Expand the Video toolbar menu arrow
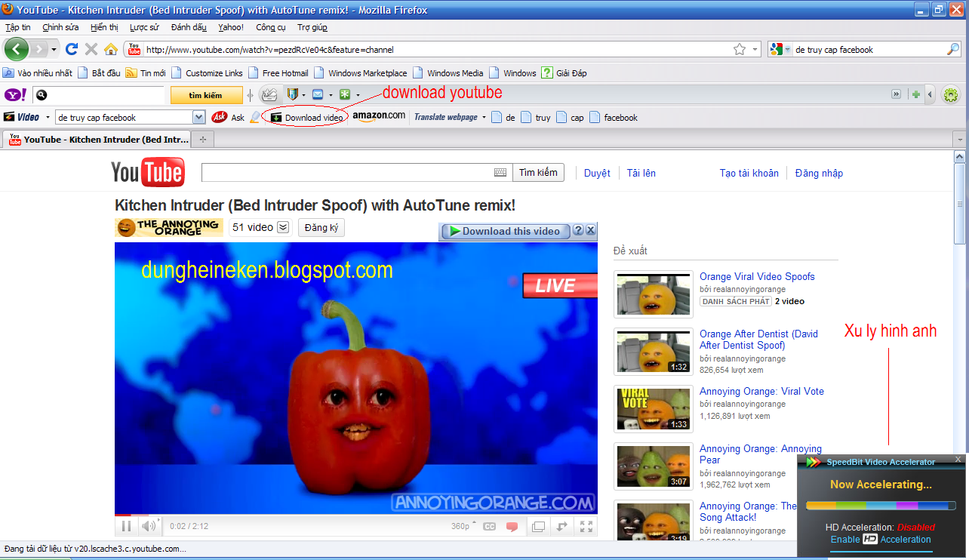The image size is (969, 560). point(48,117)
